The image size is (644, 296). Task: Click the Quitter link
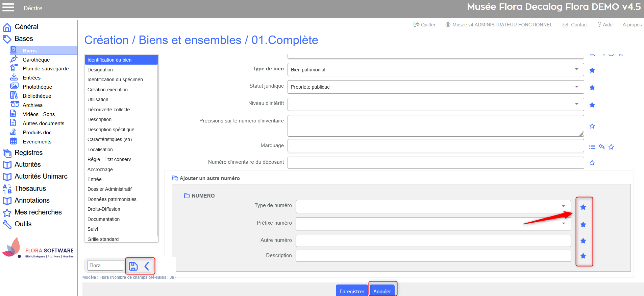[428, 25]
